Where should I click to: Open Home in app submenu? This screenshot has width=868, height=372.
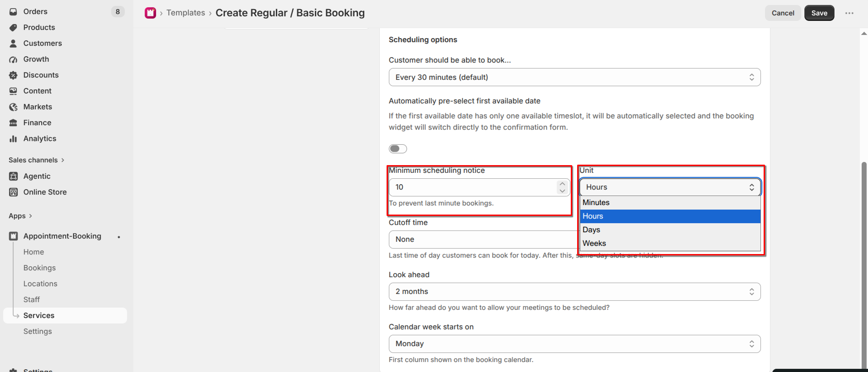34,252
